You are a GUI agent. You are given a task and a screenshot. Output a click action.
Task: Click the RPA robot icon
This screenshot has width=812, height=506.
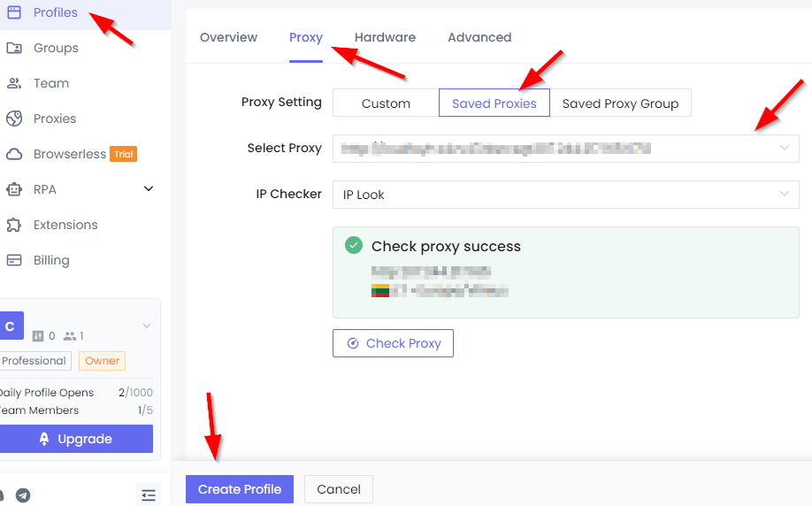(x=14, y=189)
